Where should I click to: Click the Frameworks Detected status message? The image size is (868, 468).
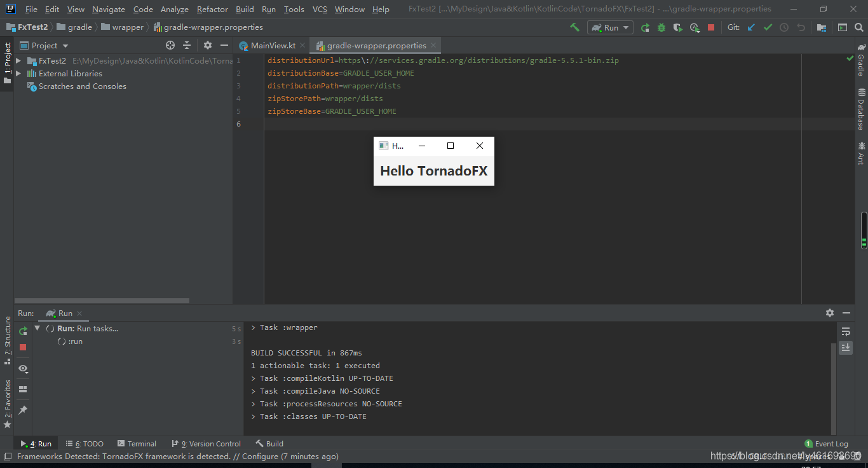pyautogui.click(x=178, y=457)
